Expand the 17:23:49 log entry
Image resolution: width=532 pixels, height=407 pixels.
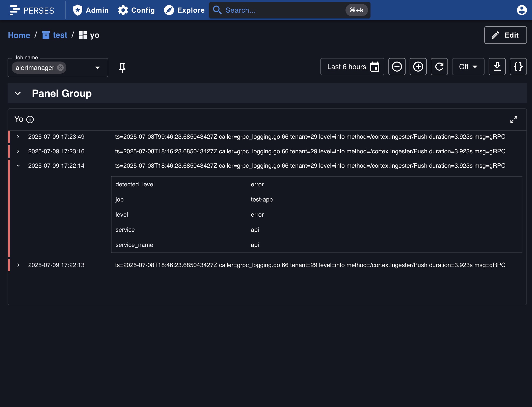pos(18,137)
